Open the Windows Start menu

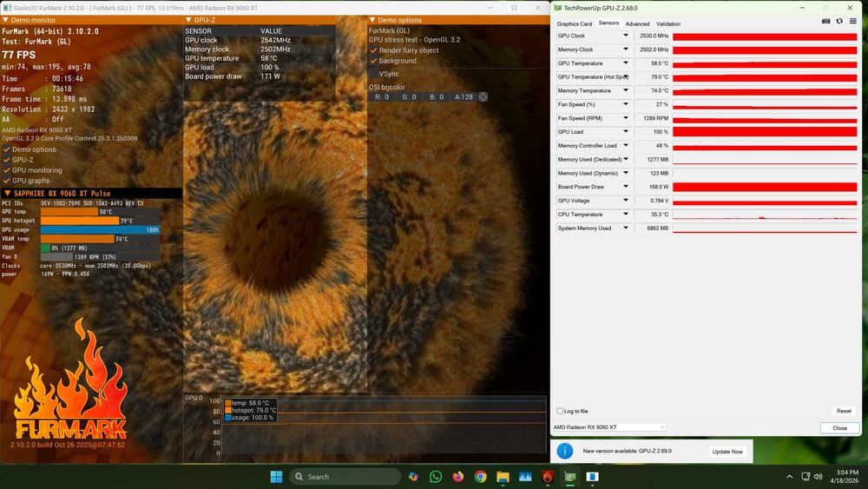[x=276, y=476]
